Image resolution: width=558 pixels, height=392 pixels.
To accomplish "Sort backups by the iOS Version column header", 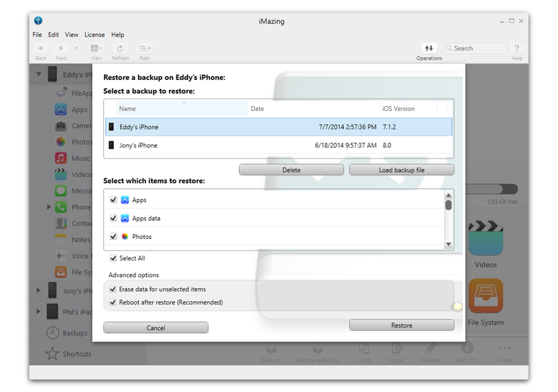I will [x=408, y=108].
